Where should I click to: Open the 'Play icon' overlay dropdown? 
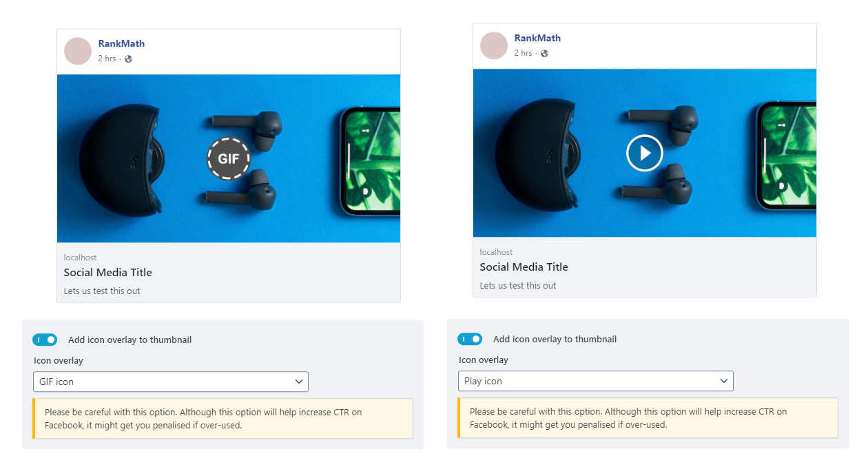[595, 381]
